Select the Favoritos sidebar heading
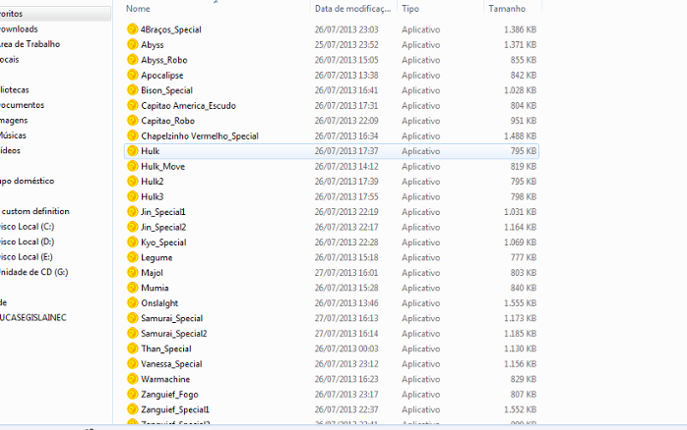This screenshot has width=687, height=430. tap(11, 14)
